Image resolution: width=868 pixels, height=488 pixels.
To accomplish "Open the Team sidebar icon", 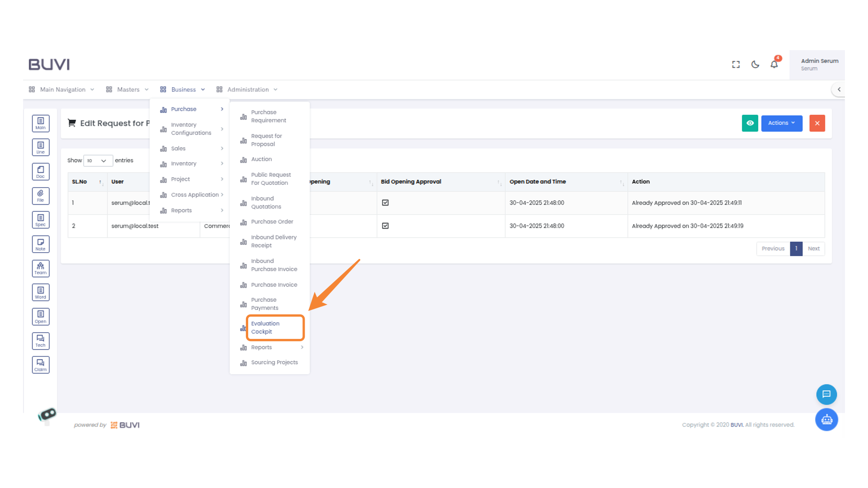I will [41, 268].
